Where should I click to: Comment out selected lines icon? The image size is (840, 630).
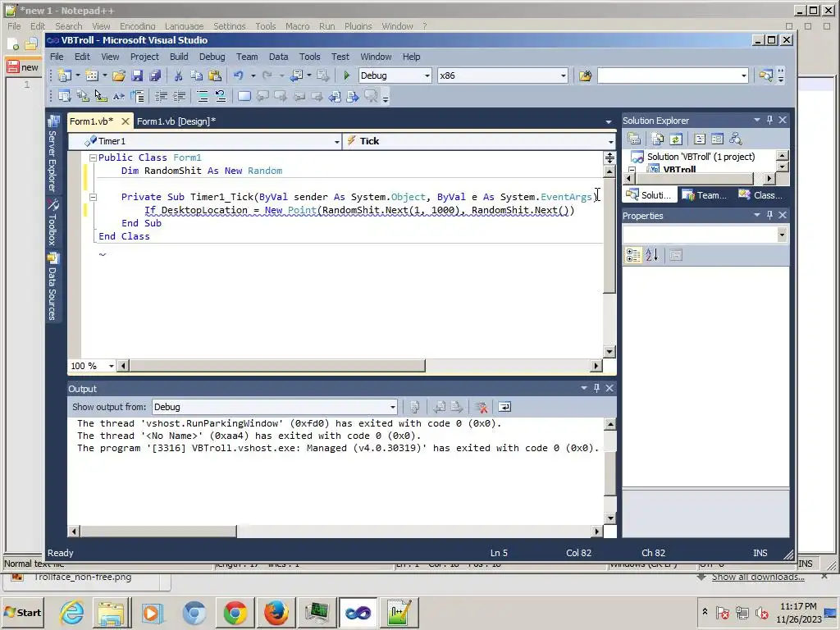click(203, 97)
